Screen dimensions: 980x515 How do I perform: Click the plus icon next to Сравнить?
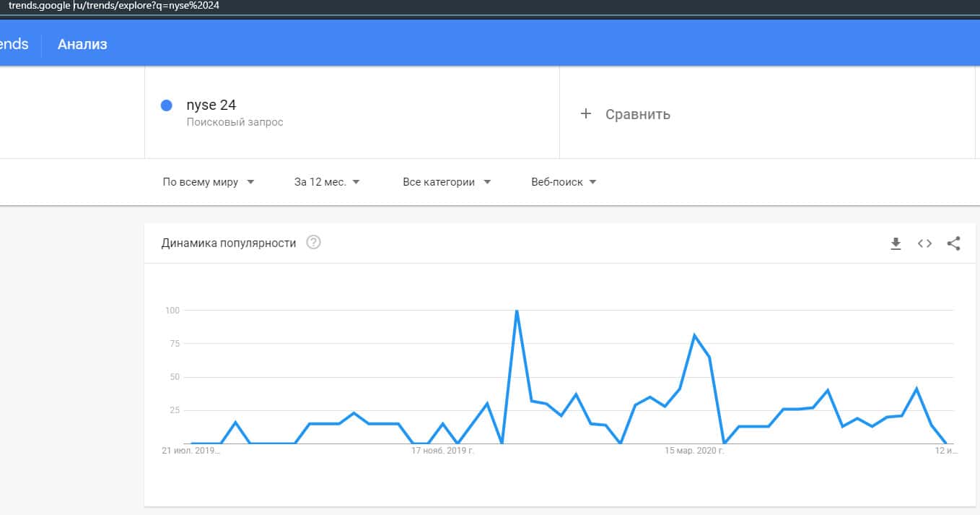click(x=586, y=114)
